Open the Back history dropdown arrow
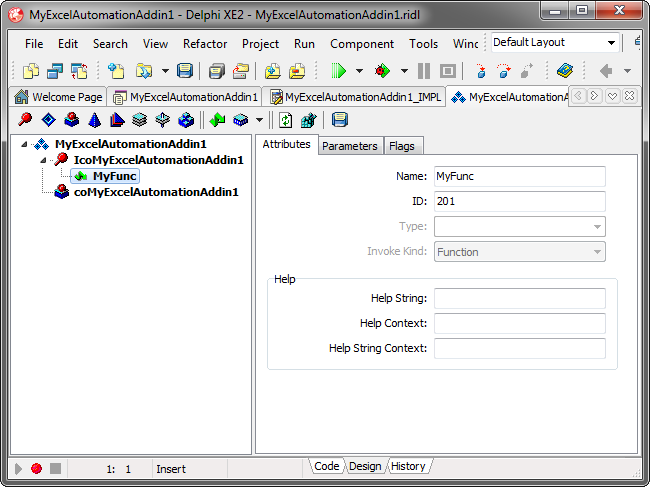The image size is (650, 487). (628, 71)
